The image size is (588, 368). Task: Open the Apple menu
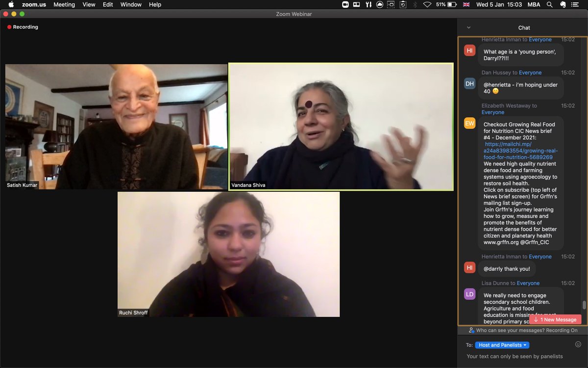click(11, 4)
